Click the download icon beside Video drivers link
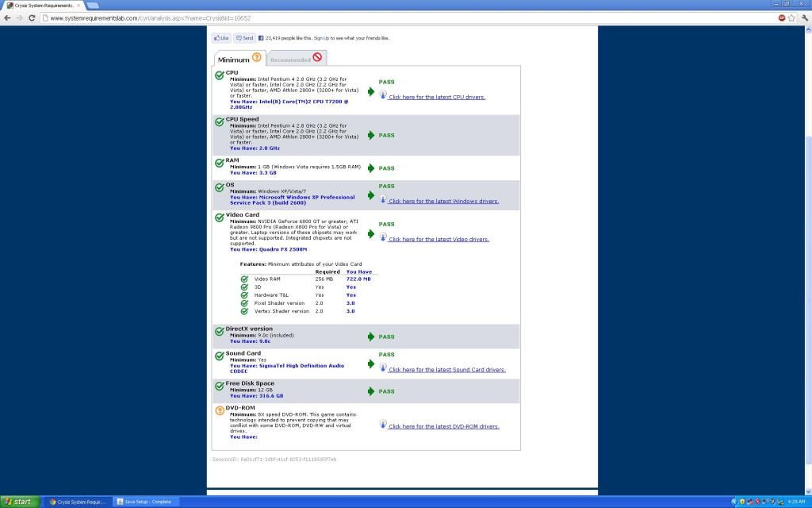This screenshot has width=812, height=508. (x=383, y=237)
